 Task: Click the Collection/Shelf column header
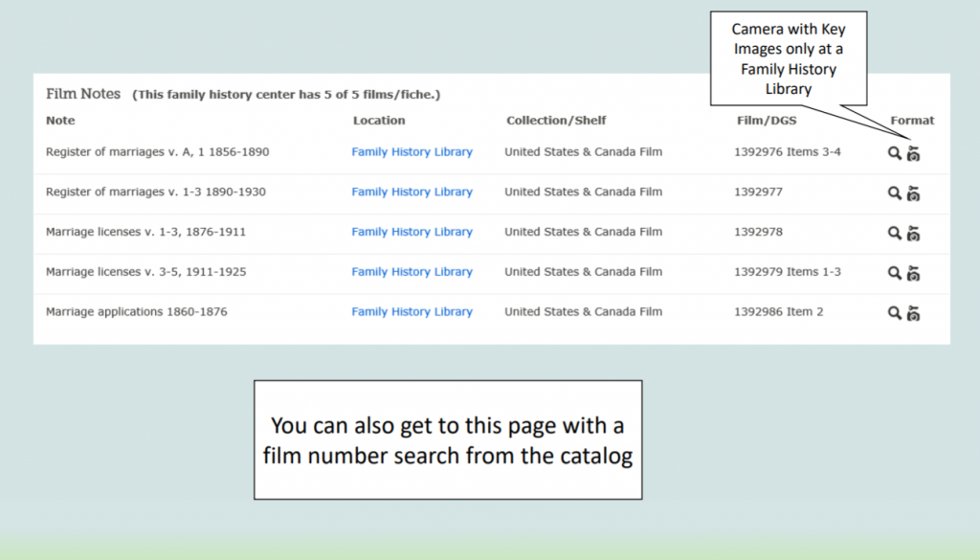tap(556, 121)
